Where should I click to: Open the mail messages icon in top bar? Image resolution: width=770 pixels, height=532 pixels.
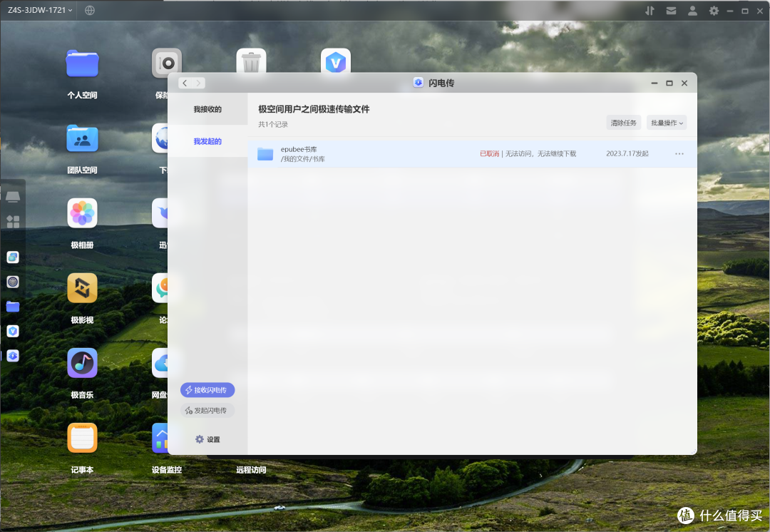pos(672,10)
